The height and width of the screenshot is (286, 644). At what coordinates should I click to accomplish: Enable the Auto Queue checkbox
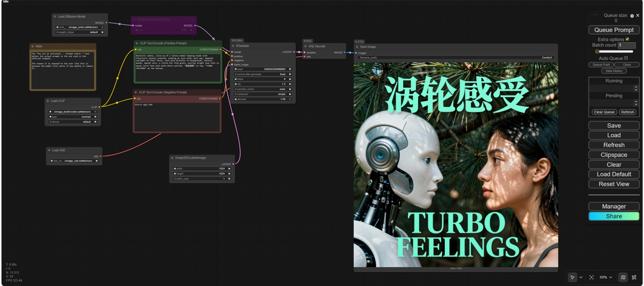point(626,58)
